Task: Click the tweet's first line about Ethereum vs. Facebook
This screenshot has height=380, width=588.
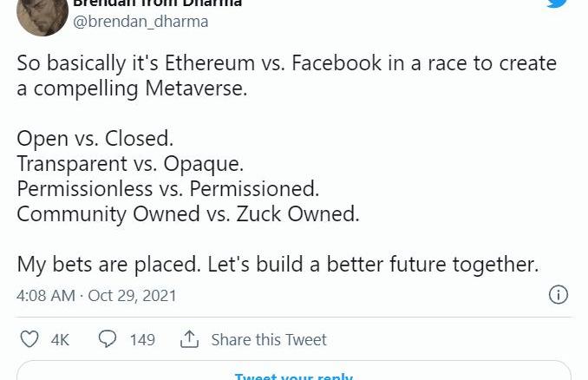Action: coord(287,63)
